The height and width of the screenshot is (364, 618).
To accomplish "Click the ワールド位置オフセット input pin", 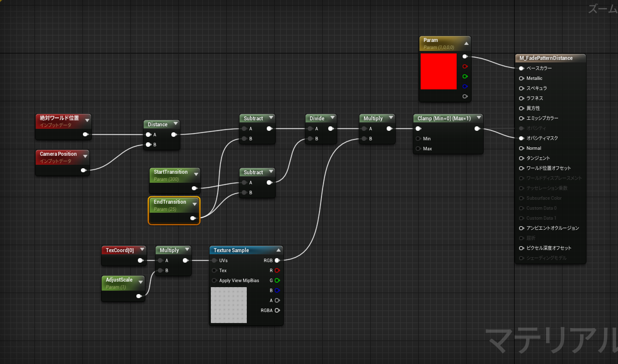I will [x=522, y=168].
